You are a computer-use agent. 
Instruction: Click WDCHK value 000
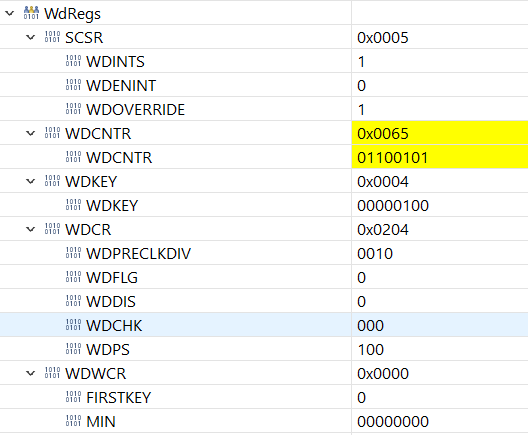tap(370, 326)
